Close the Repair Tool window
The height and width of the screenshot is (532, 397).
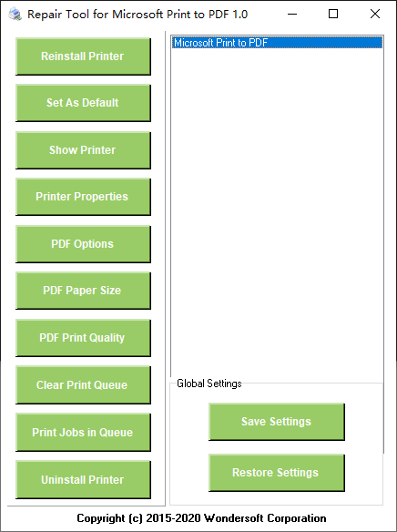[x=375, y=15]
